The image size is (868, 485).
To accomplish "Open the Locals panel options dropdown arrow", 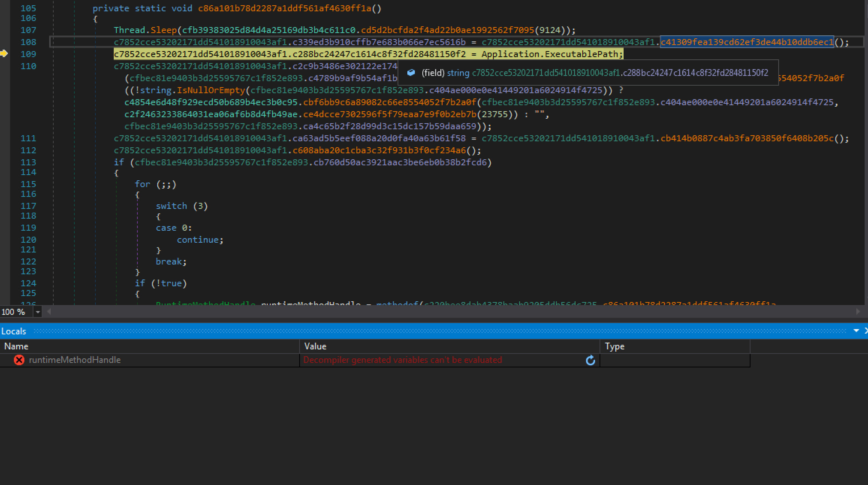I will (856, 331).
